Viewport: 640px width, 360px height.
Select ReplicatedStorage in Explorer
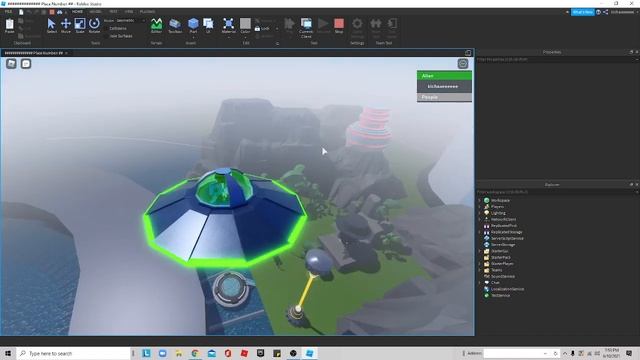click(503, 232)
